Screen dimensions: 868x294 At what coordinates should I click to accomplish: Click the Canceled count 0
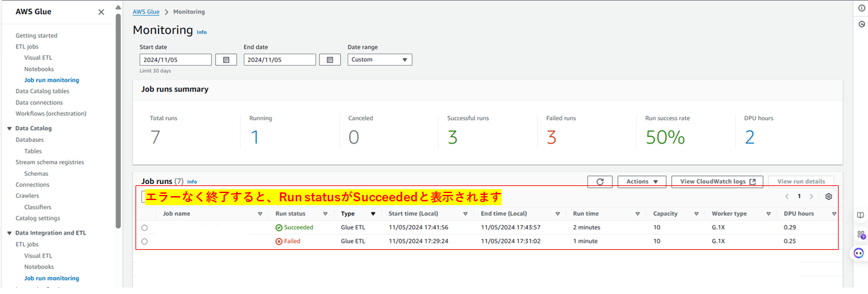[x=354, y=137]
